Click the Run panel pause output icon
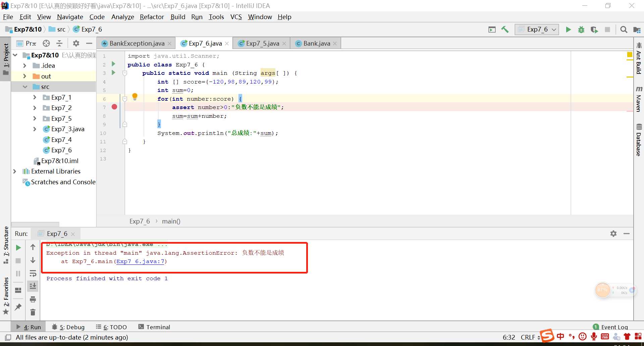The width and height of the screenshot is (644, 346). 18,274
